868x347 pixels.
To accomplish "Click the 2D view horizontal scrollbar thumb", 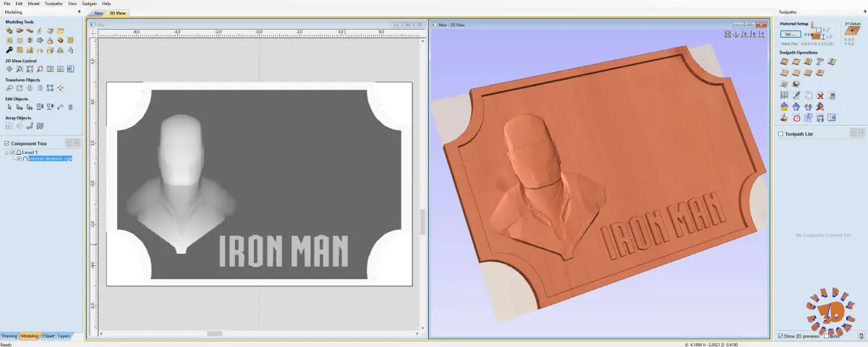I will tap(214, 333).
